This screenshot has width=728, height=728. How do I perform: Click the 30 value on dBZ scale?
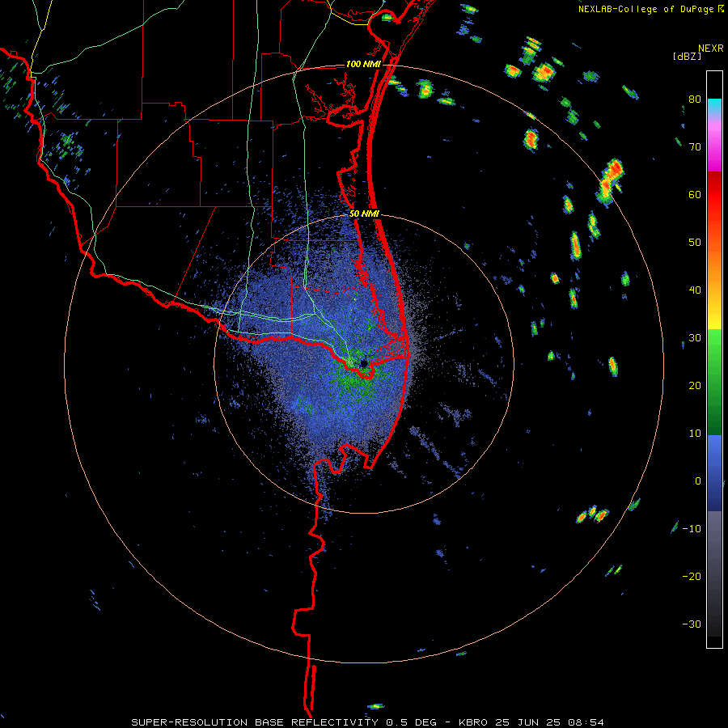[x=695, y=337]
